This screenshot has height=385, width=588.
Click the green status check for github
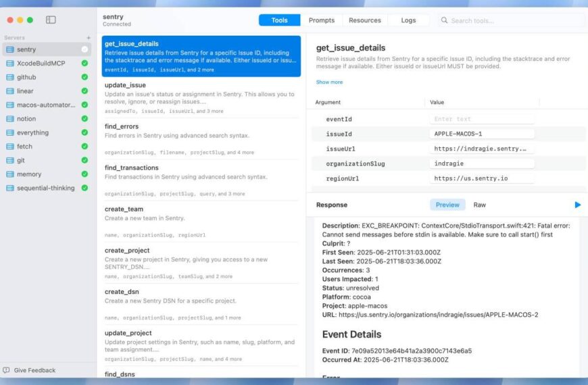[x=84, y=77]
